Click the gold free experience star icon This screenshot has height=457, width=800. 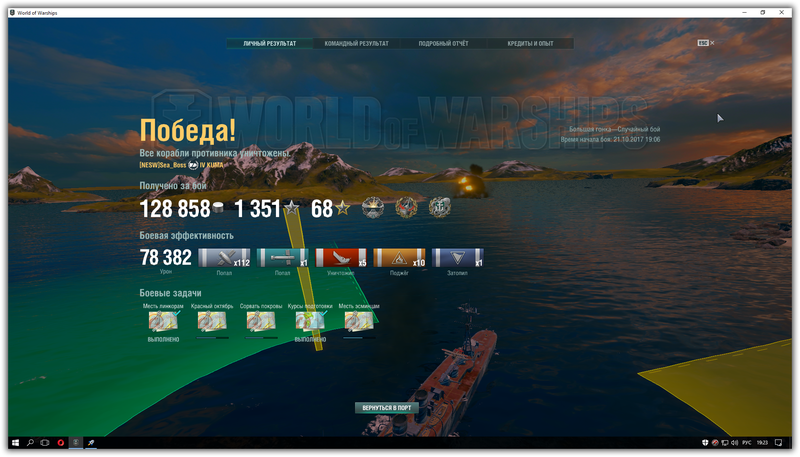(x=343, y=208)
